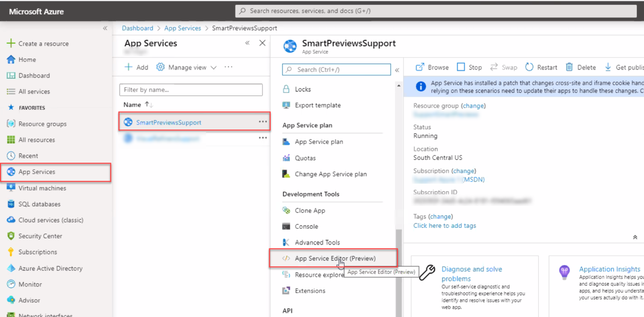The image size is (644, 317).
Task: Click the Filter by name field
Action: 191,90
